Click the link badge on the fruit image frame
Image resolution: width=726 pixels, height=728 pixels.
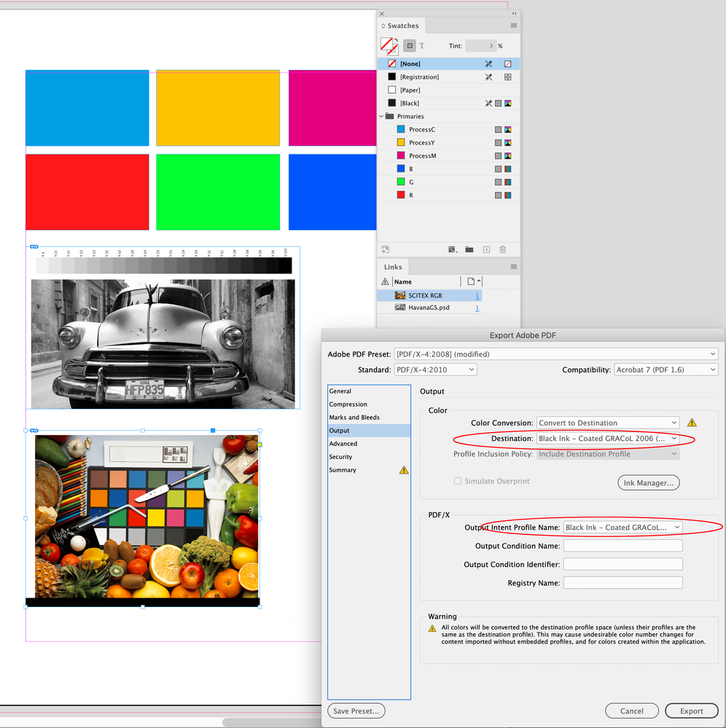click(34, 431)
